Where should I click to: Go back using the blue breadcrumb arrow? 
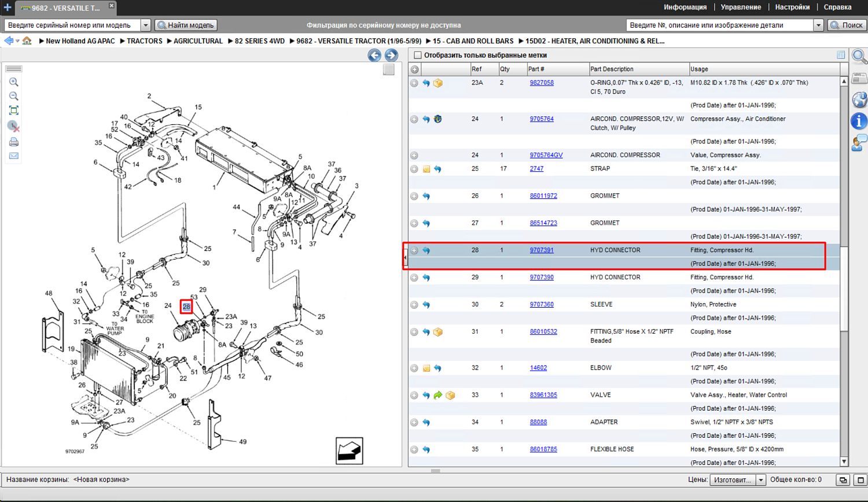click(x=9, y=41)
